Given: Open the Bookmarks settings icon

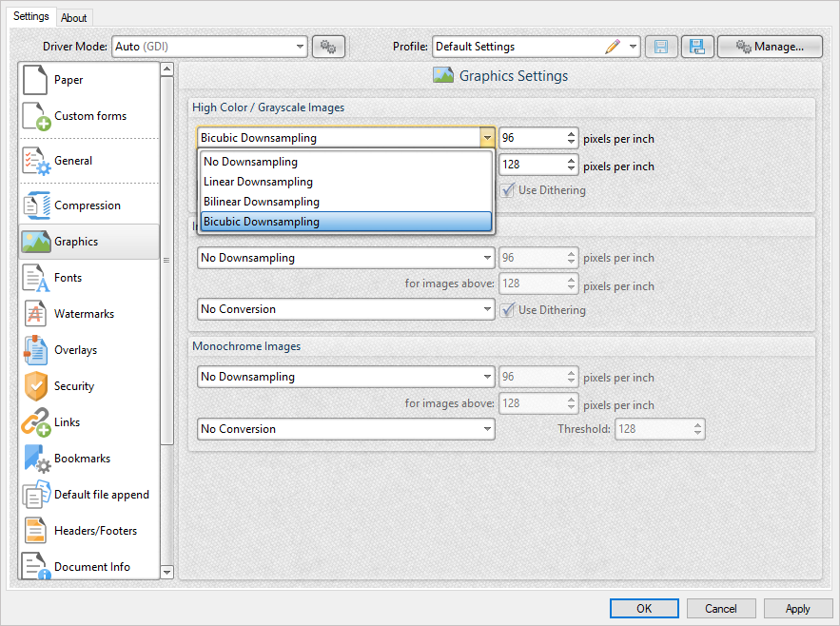Looking at the screenshot, I should [37, 459].
